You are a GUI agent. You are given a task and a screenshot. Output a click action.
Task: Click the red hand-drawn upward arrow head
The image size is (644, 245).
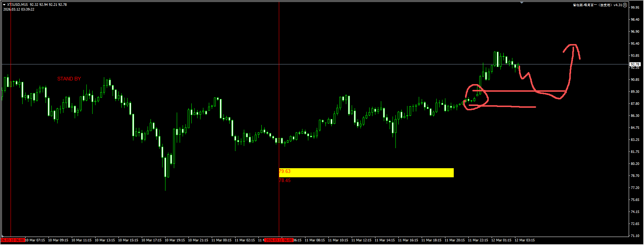point(573,46)
